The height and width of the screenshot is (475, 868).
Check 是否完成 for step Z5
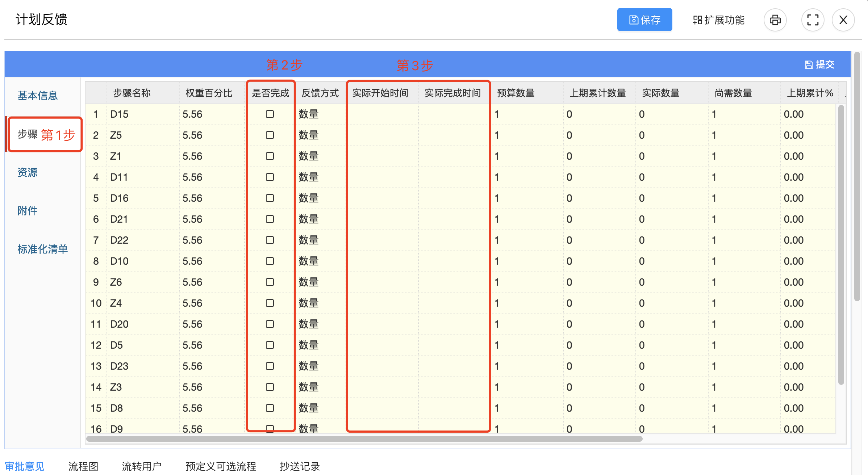tap(270, 135)
